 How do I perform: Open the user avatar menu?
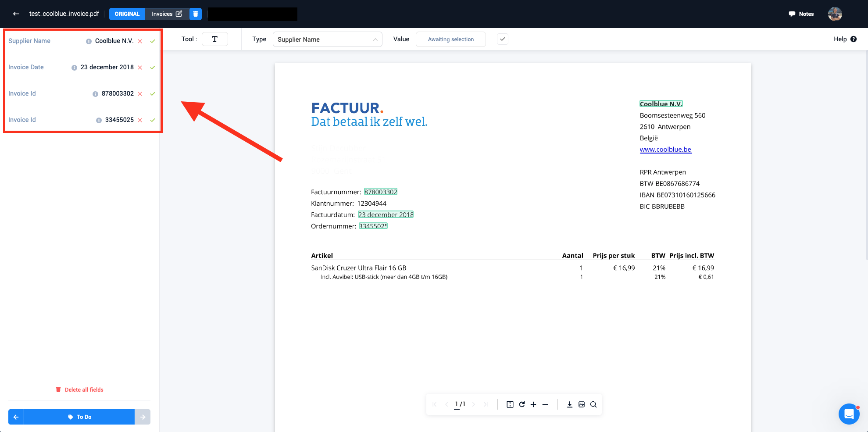835,14
